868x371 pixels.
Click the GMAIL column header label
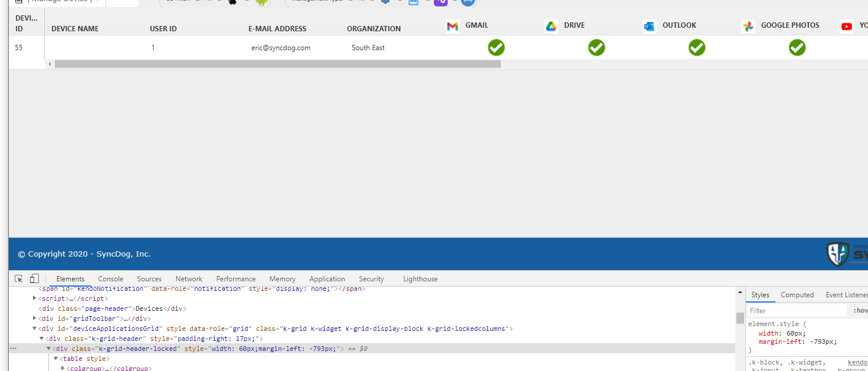477,25
